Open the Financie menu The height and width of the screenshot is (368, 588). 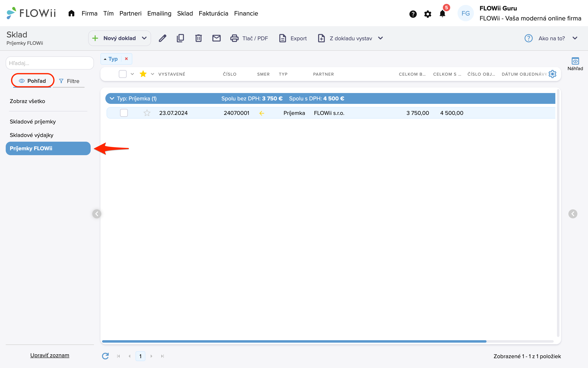(x=246, y=13)
